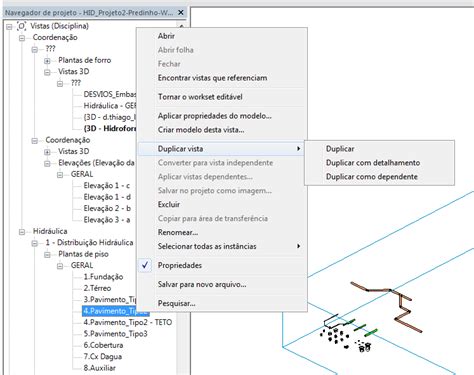Collapse the Vistas 3D node under ???
474x375 pixels.
coord(47,72)
